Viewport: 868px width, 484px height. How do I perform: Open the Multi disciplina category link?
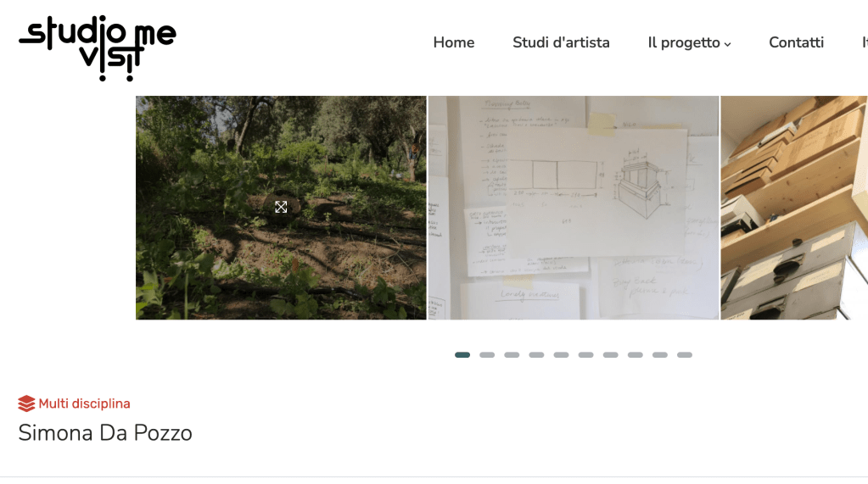click(x=84, y=403)
